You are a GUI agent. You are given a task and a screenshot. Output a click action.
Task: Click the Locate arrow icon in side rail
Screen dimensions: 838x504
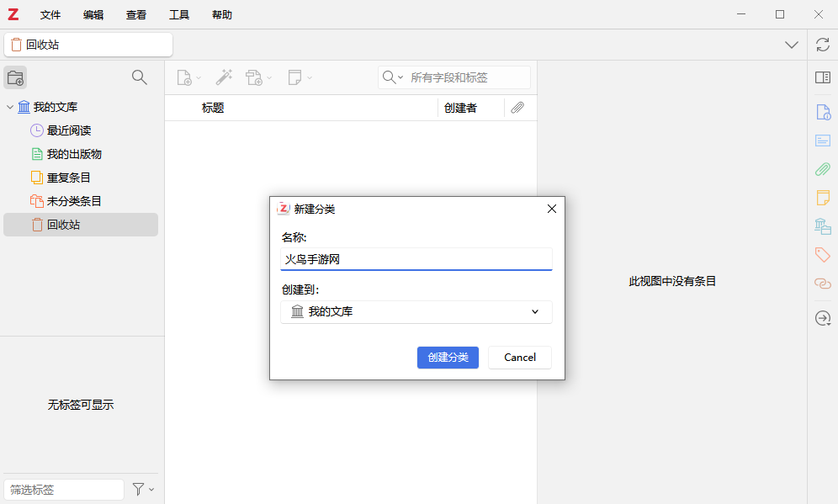(x=823, y=319)
